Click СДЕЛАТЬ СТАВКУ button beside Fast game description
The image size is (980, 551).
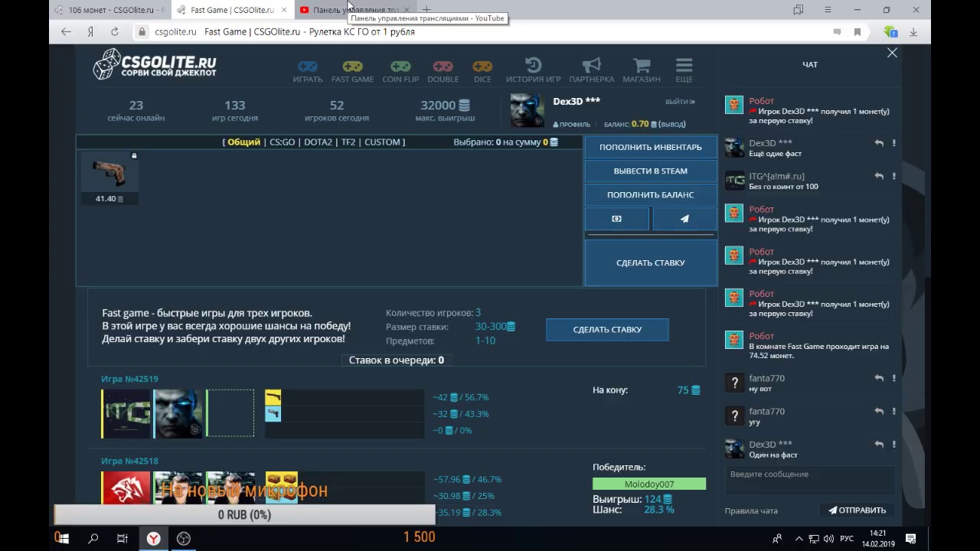point(607,329)
